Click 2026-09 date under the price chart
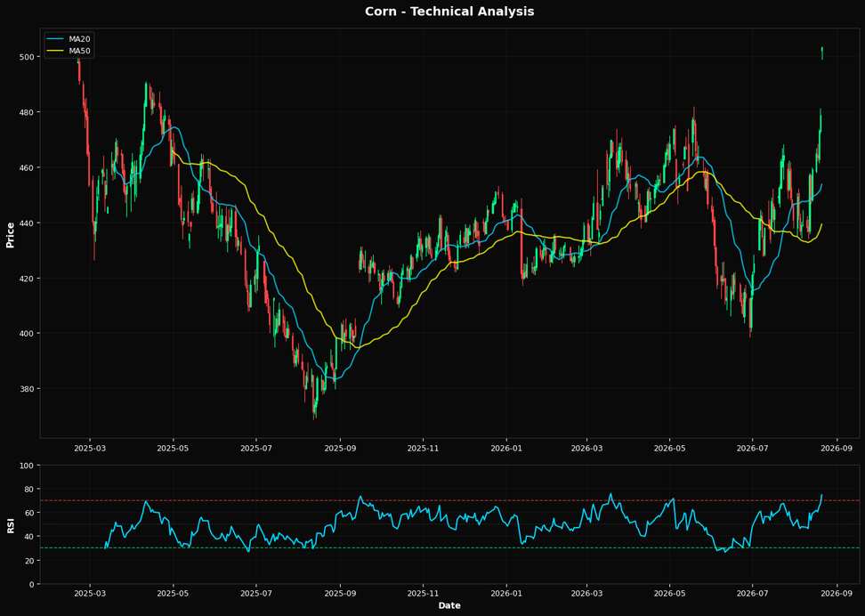Image resolution: width=865 pixels, height=616 pixels. point(837,449)
